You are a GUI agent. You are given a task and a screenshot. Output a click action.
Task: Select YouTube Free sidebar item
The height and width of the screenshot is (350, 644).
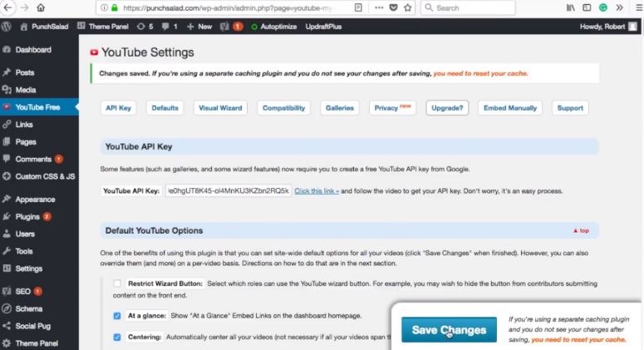(x=39, y=107)
